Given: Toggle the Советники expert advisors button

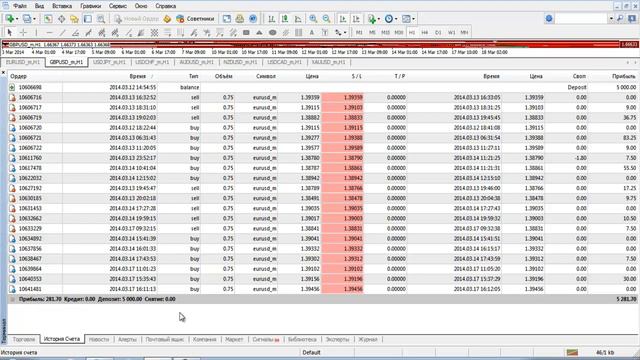Looking at the screenshot, I should click(x=195, y=19).
